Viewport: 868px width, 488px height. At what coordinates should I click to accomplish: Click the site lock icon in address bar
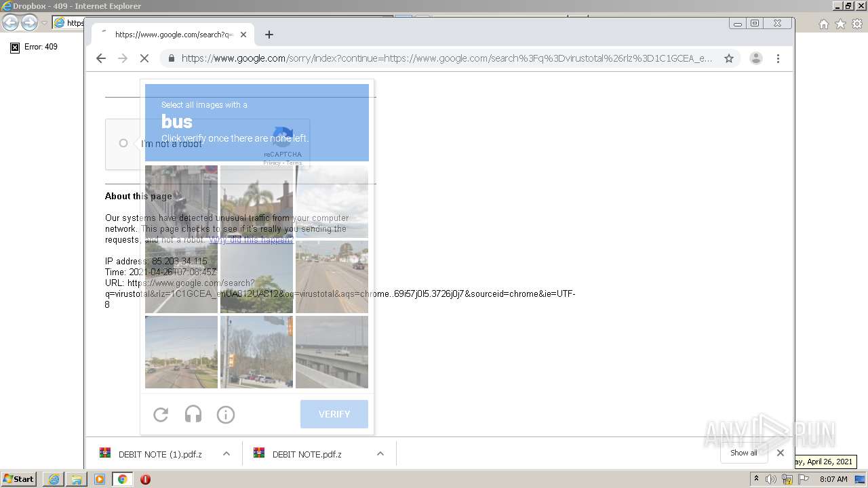(x=171, y=58)
